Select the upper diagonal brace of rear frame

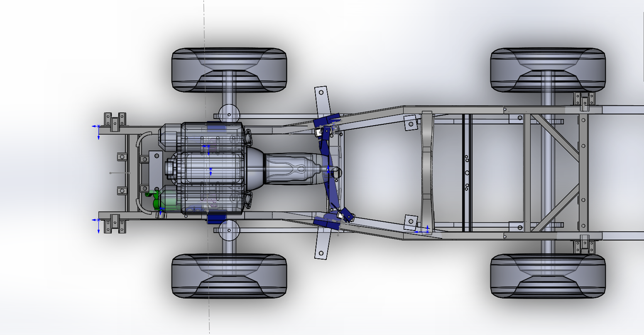(556, 138)
